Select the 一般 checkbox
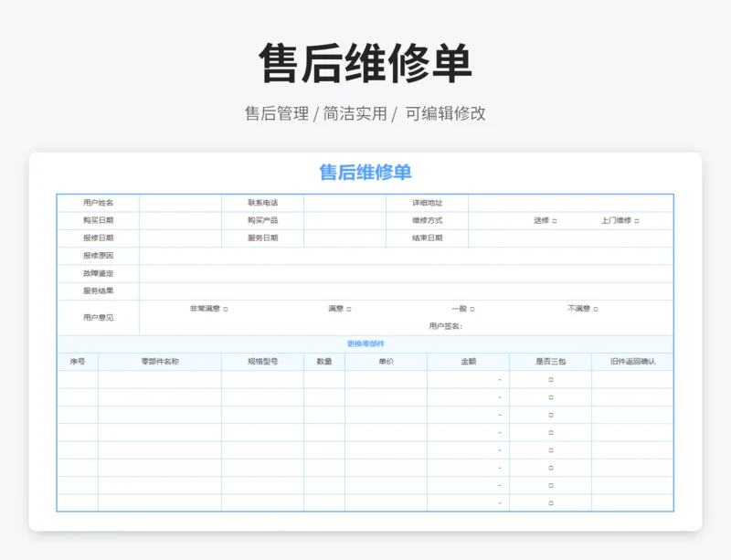 (472, 309)
